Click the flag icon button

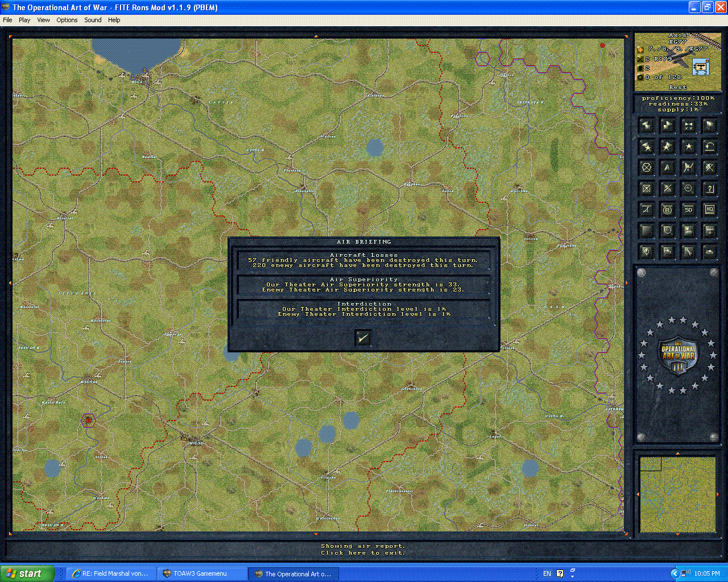[x=709, y=125]
